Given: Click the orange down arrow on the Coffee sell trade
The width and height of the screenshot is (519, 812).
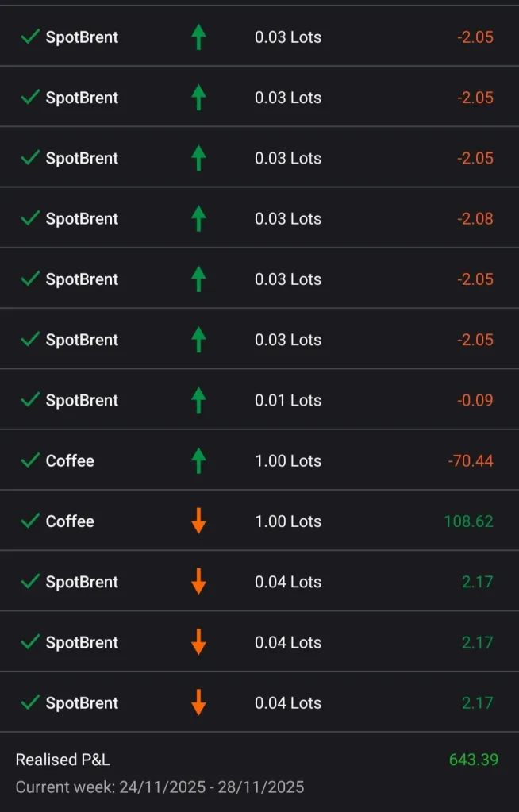Looking at the screenshot, I should (x=198, y=521).
